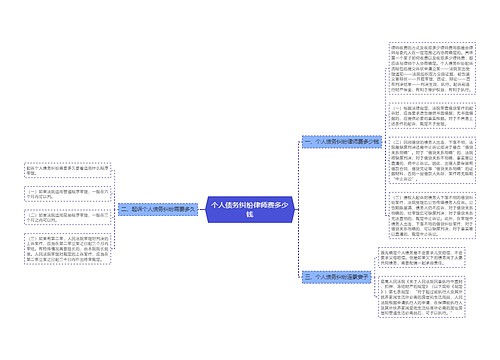Image resolution: width=500 pixels, height=360 pixels.
Task: Click note starting 首先确定个人债务 under branch 三
Action: coord(422,257)
